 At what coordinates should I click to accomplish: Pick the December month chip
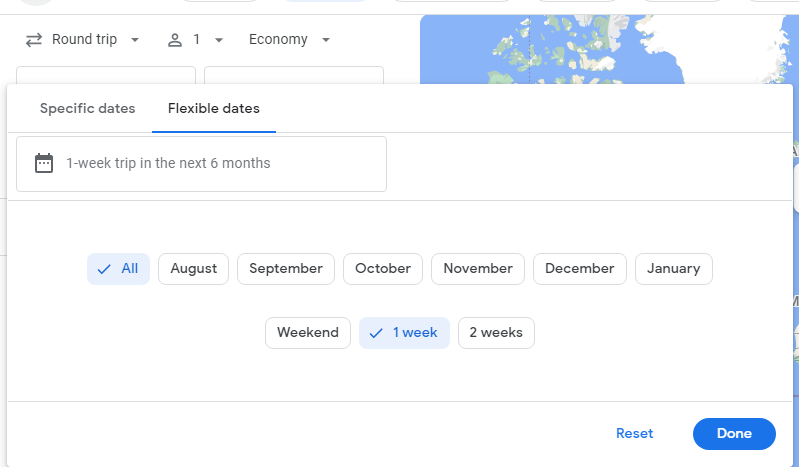point(580,269)
